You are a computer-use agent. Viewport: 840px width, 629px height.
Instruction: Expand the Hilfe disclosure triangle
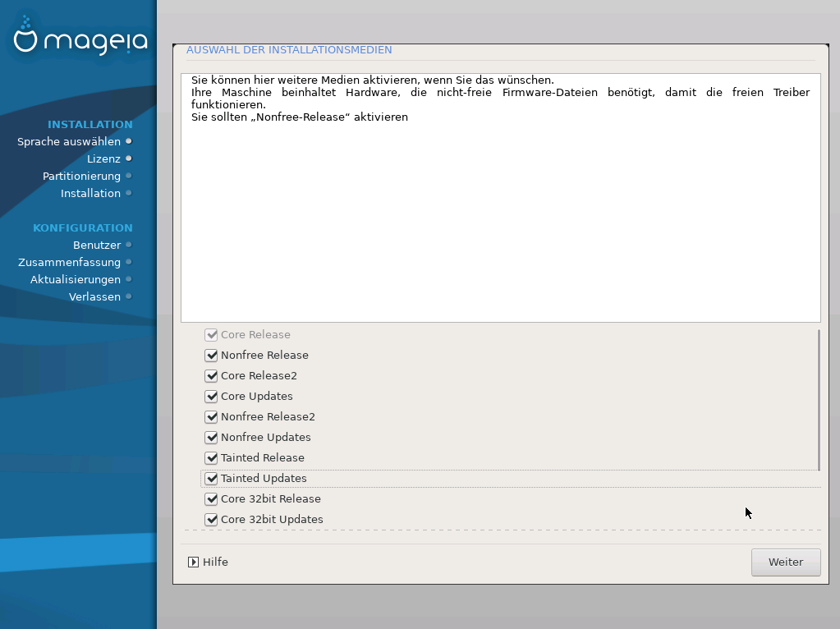194,562
